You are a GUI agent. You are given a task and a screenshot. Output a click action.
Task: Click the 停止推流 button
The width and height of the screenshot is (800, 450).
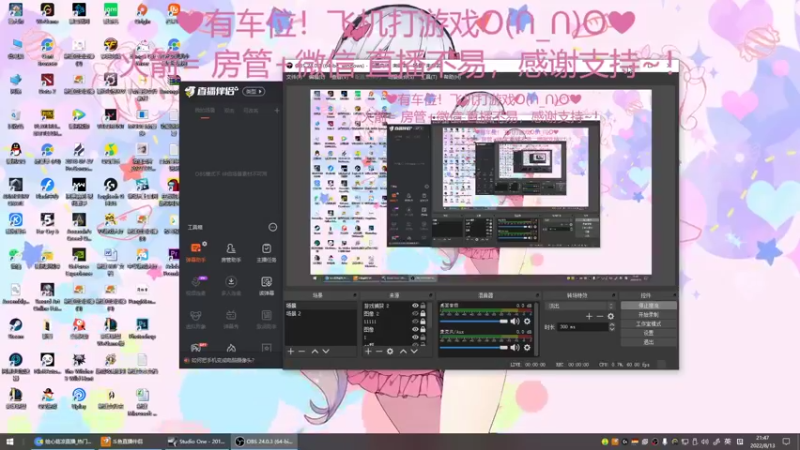pos(648,306)
